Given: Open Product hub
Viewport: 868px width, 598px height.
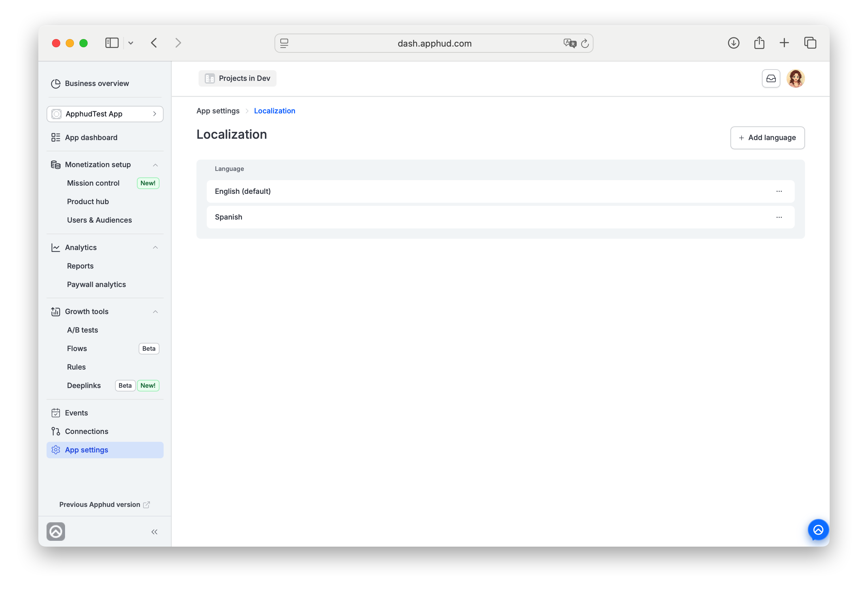Looking at the screenshot, I should pyautogui.click(x=88, y=202).
